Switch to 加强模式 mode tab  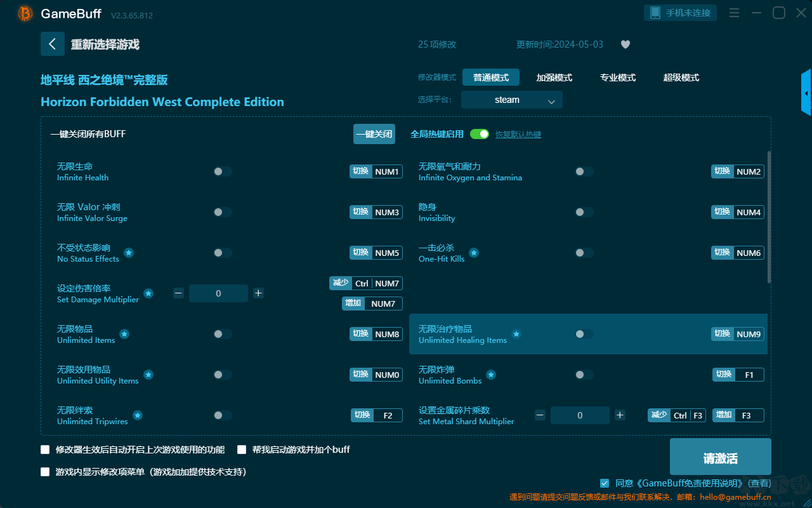[x=554, y=77]
